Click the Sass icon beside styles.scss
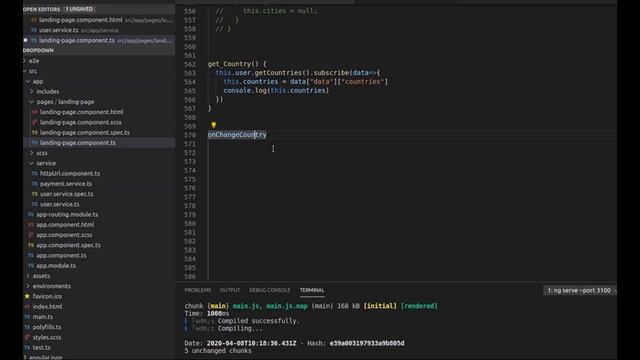Viewport: 640px width, 360px height. 27,337
